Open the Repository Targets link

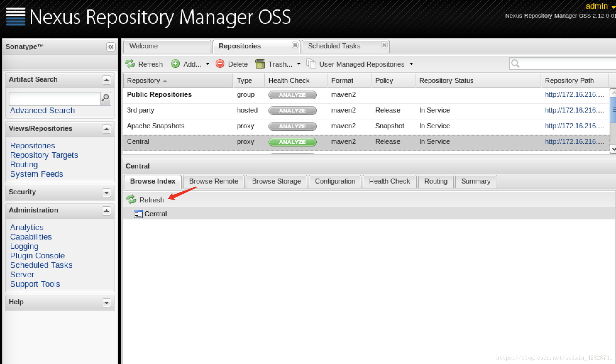coord(44,155)
